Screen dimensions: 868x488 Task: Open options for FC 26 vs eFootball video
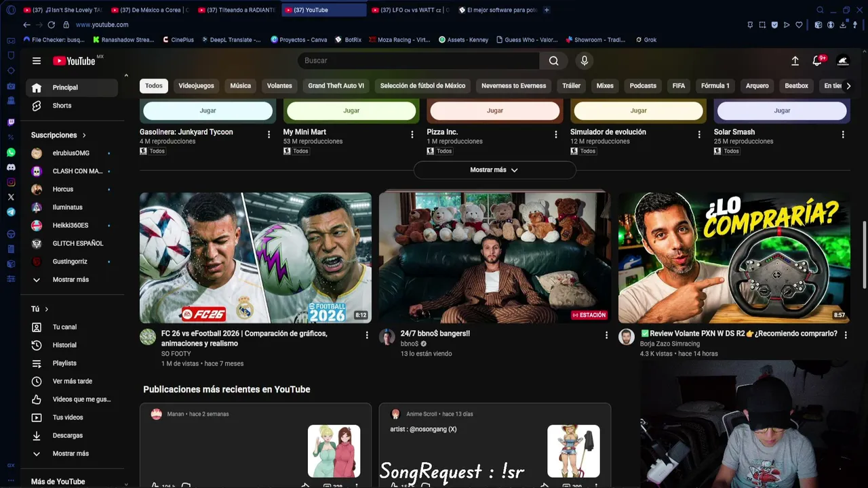pos(367,335)
